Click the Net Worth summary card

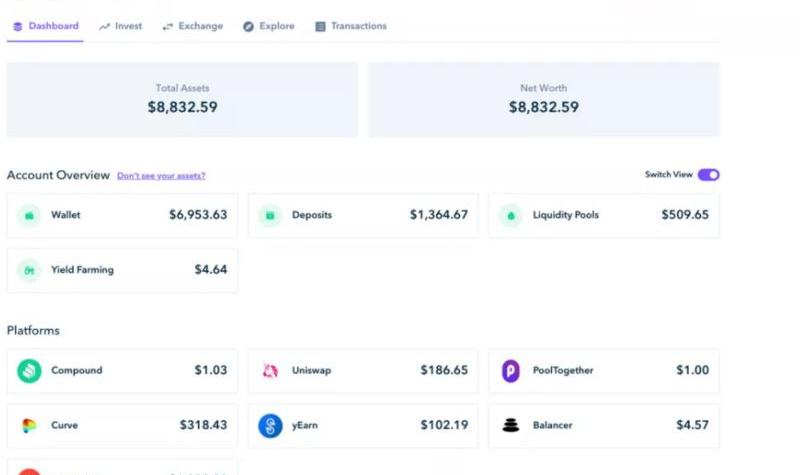pos(544,99)
